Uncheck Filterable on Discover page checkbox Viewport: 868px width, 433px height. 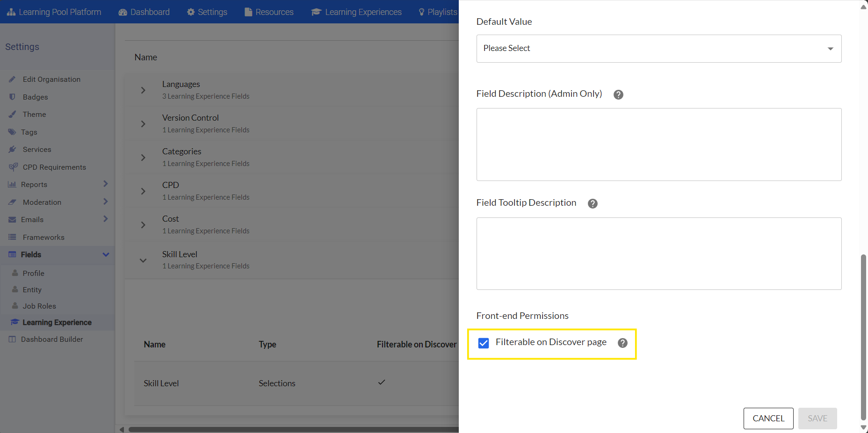pos(484,343)
